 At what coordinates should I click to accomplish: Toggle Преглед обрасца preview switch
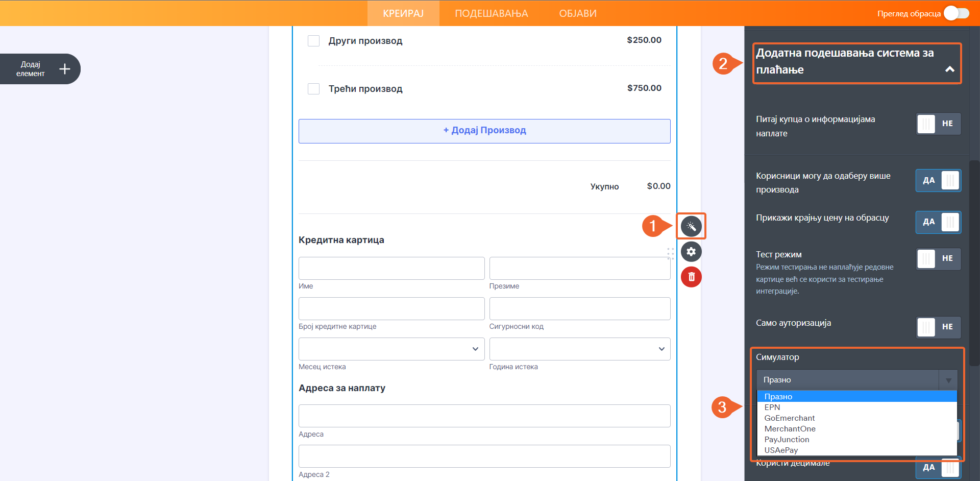(956, 13)
